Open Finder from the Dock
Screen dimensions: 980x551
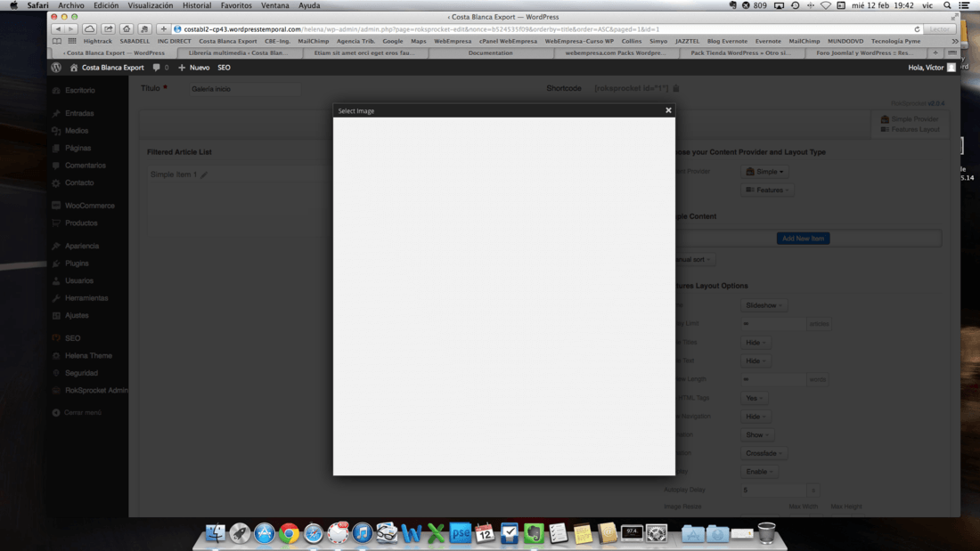(x=216, y=533)
